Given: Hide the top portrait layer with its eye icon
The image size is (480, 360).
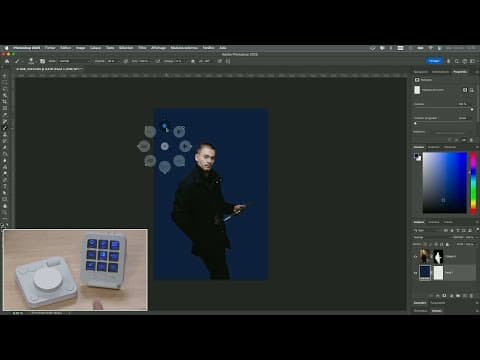Looking at the screenshot, I should pyautogui.click(x=415, y=257).
